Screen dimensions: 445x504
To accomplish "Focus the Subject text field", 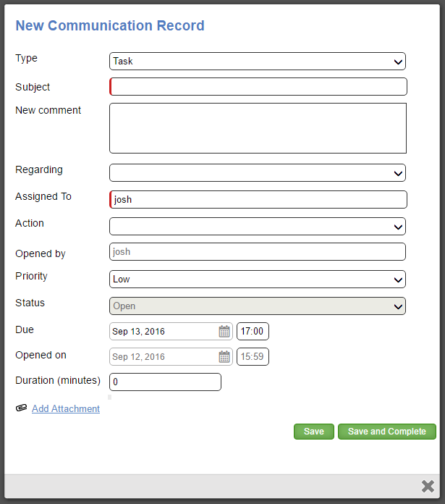I will point(258,87).
